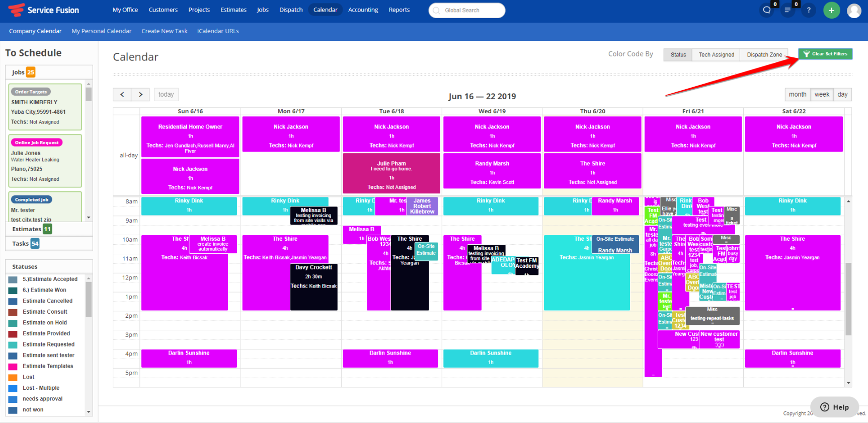Open Reports menu
The width and height of the screenshot is (868, 423).
399,10
